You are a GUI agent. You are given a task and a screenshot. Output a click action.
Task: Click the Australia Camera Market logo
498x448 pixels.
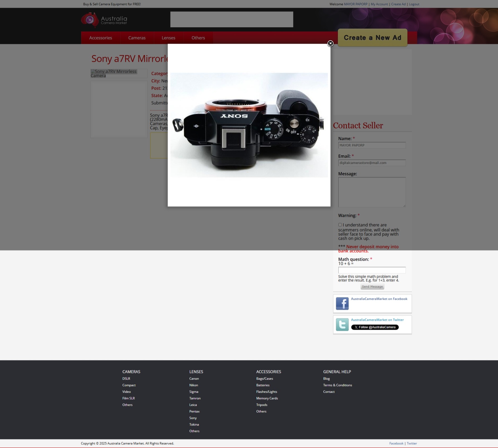coord(104,20)
